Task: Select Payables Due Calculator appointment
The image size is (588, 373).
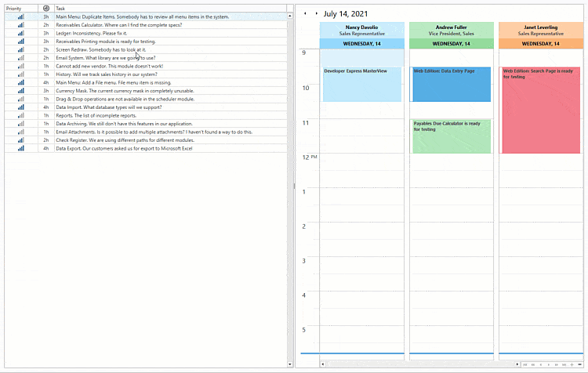Action: pyautogui.click(x=452, y=136)
